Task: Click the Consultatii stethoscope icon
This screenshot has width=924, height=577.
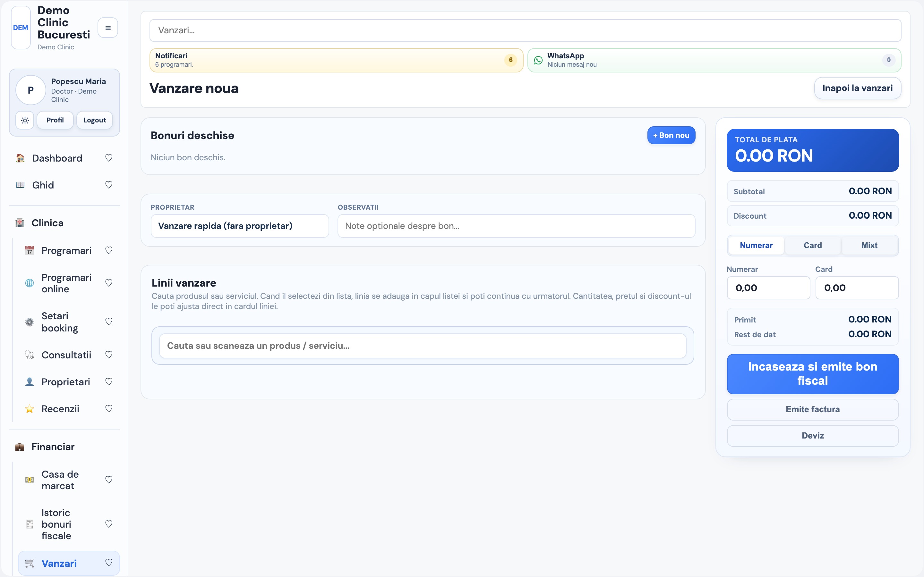Action: 30,355
